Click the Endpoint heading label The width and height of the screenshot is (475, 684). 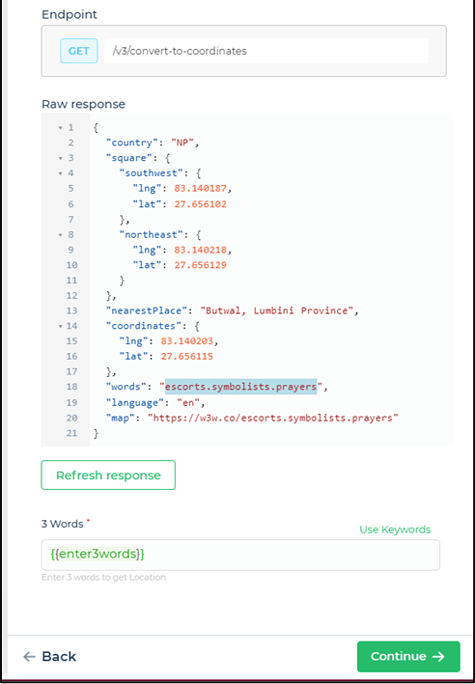pos(69,14)
